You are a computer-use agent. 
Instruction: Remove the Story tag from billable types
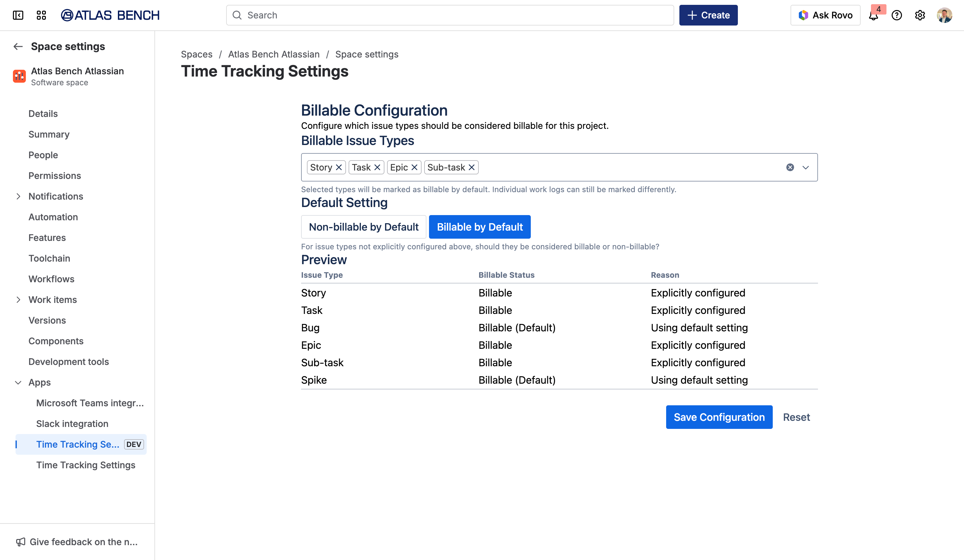(339, 168)
